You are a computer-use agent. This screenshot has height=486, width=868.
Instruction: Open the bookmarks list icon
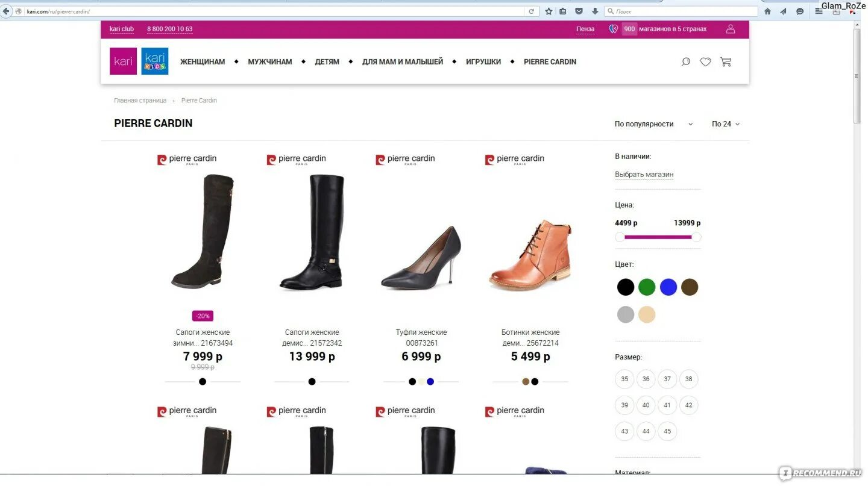[x=563, y=11]
